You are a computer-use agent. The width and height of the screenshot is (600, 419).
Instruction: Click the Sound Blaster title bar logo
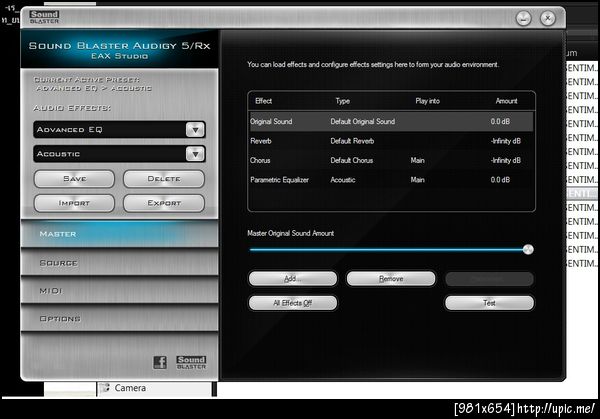44,17
